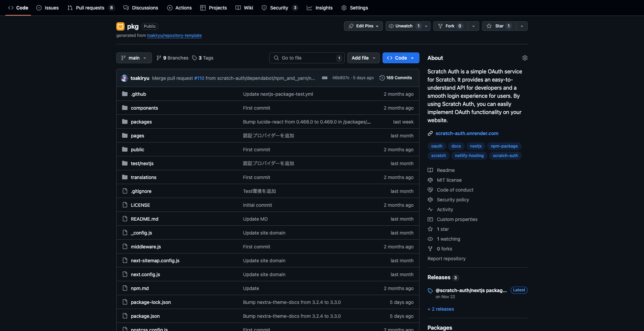Open the Projects tab
The height and width of the screenshot is (331, 644).
click(213, 8)
